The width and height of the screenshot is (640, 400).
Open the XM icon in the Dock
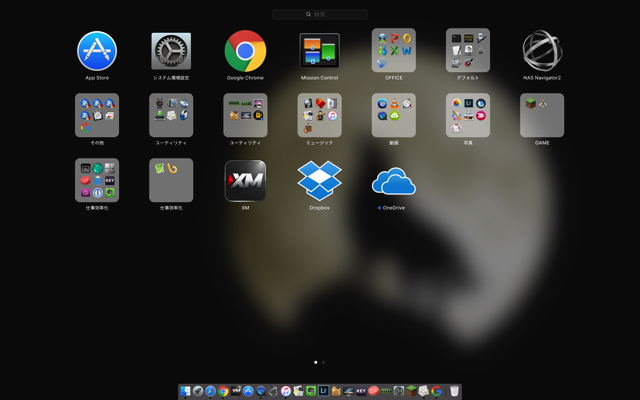(236, 391)
